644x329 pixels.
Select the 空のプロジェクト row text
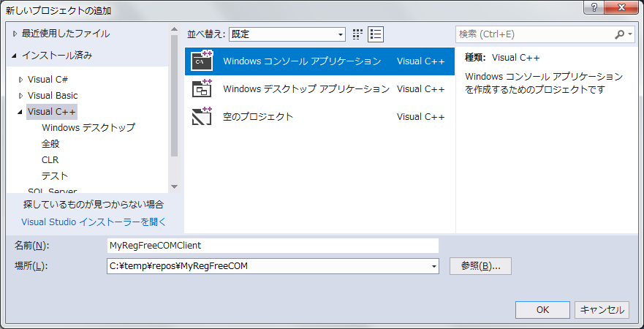point(258,117)
